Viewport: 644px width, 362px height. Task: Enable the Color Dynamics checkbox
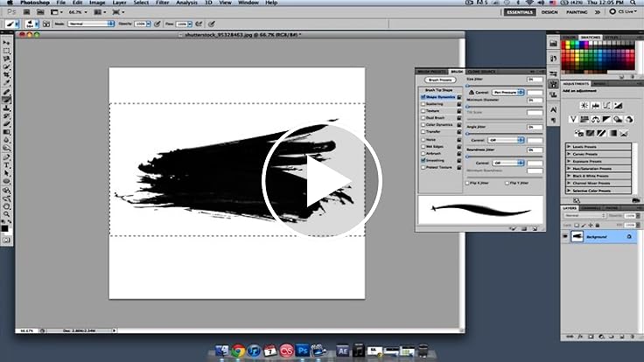pyautogui.click(x=423, y=125)
